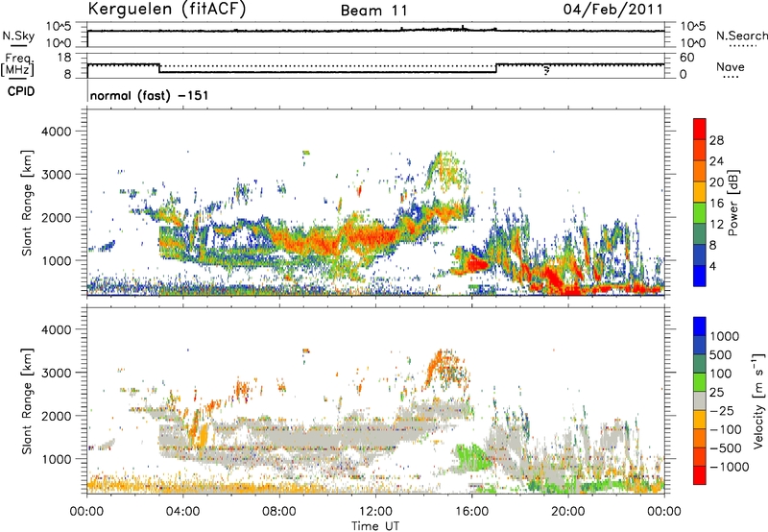Screen dimensions: 768x532
Task: Click the "16:00" time axis tick label
Action: click(x=471, y=512)
